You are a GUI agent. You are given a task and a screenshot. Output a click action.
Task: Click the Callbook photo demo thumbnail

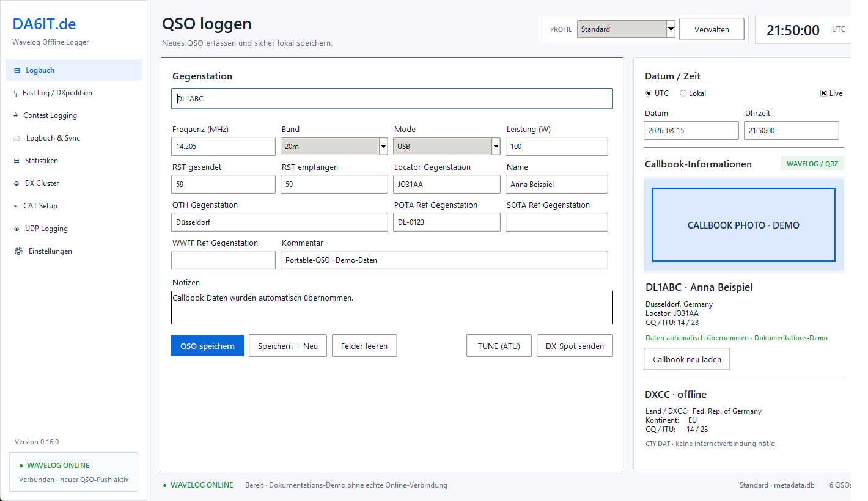coord(743,225)
